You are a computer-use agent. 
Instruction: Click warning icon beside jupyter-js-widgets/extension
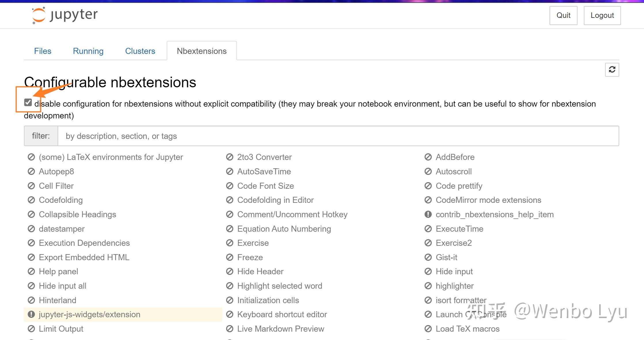[31, 314]
